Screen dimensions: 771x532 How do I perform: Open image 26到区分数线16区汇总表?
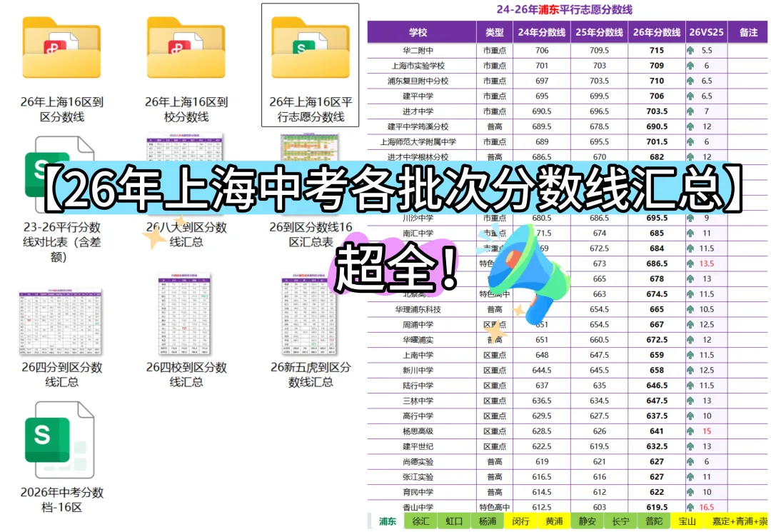pos(311,191)
